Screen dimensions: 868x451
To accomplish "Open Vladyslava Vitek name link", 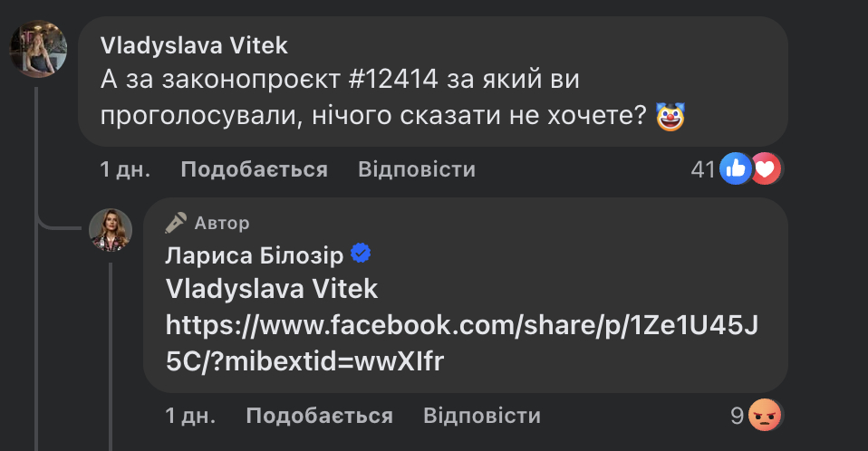I will [194, 46].
